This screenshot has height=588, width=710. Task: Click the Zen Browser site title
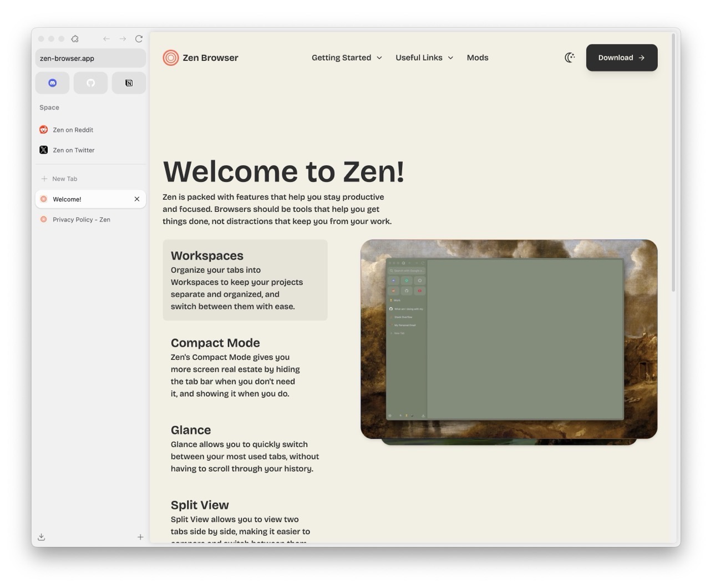[x=210, y=58]
